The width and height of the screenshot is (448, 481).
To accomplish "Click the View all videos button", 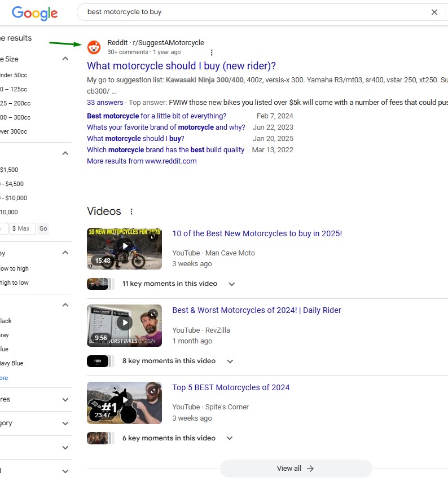I will pos(296,469).
